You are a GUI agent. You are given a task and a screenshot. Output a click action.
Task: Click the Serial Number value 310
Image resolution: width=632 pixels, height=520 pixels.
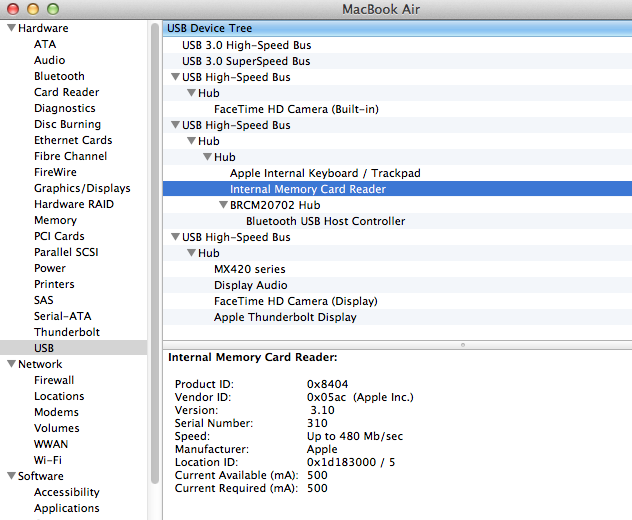pos(317,423)
